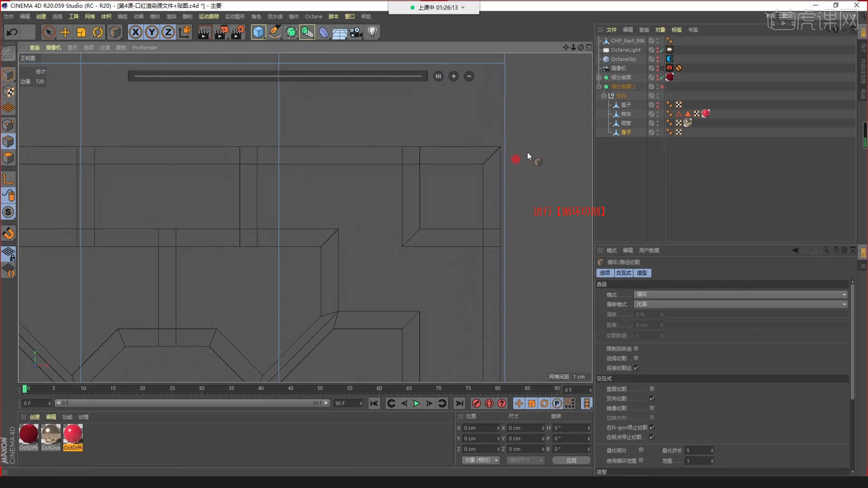Open the ProRender viewport menu
The height and width of the screenshot is (488, 868).
145,47
